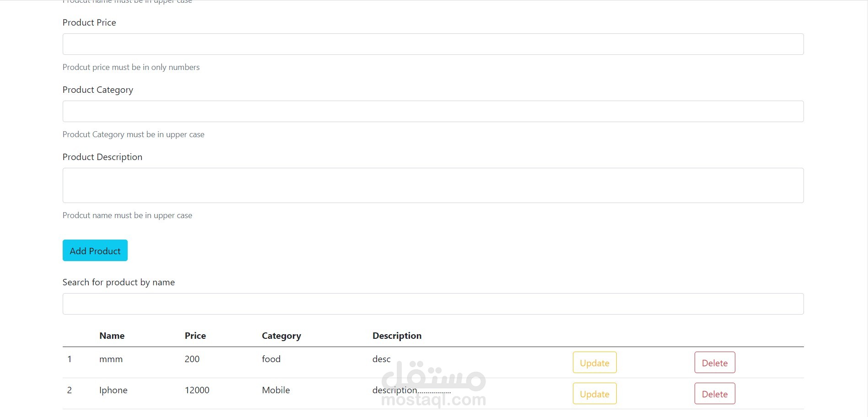Screen dimensions: 868x417
Task: Click the search by name field
Action: point(433,304)
